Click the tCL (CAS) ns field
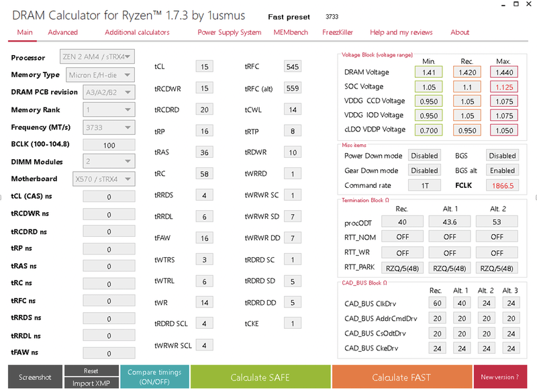This screenshot has width=537, height=392. pos(109,197)
